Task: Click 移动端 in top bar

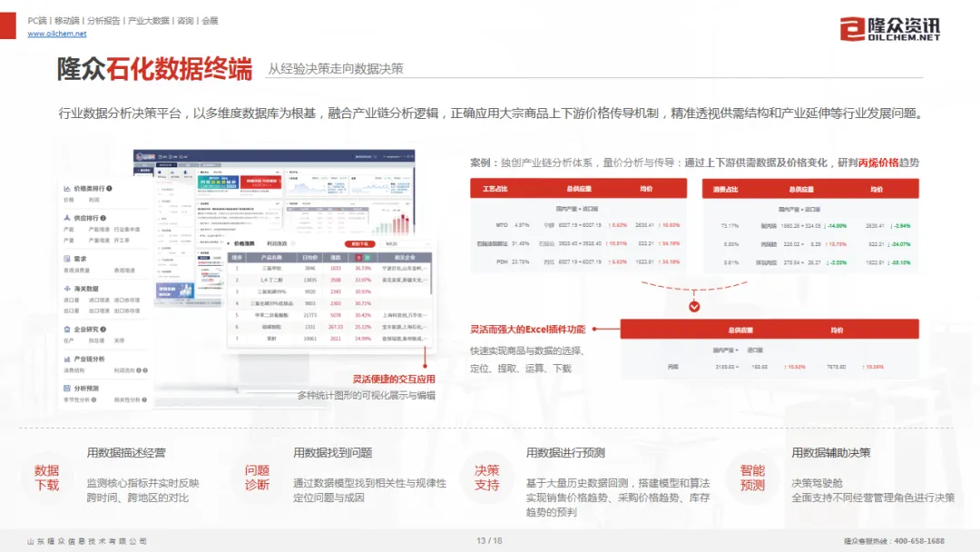Action: [67, 21]
